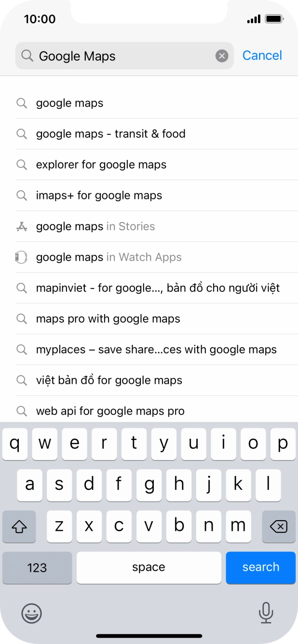The height and width of the screenshot is (644, 298).
Task: Open 'google maps in Stories' suggestion
Action: tap(95, 226)
